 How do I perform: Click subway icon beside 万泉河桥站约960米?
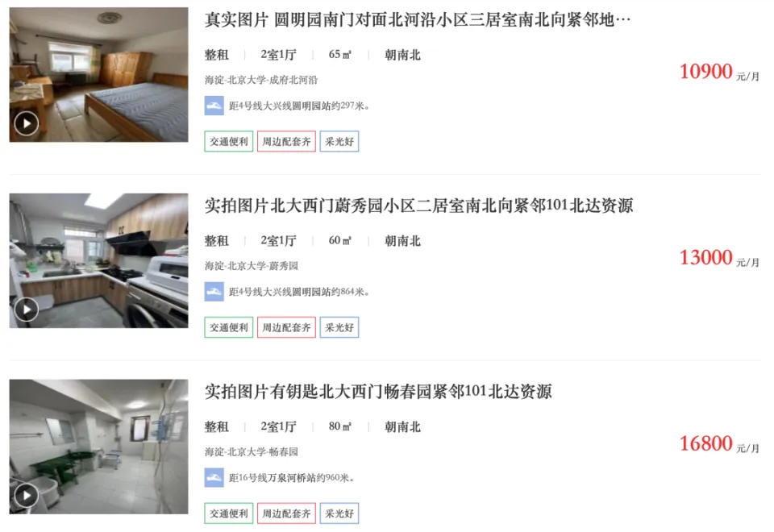[214, 478]
